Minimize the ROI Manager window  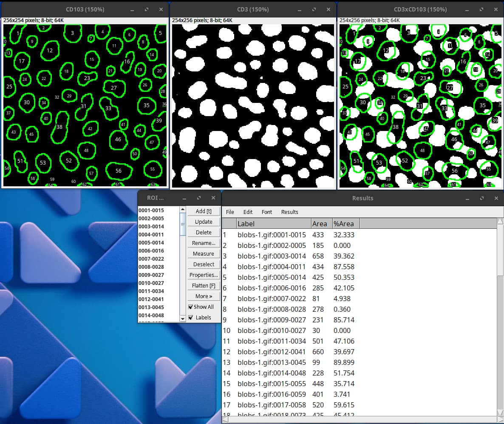pos(185,198)
